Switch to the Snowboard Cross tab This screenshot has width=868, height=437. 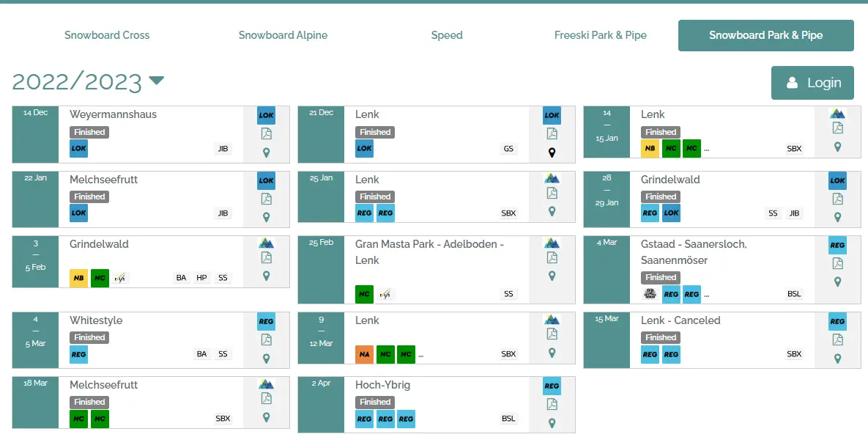point(107,35)
